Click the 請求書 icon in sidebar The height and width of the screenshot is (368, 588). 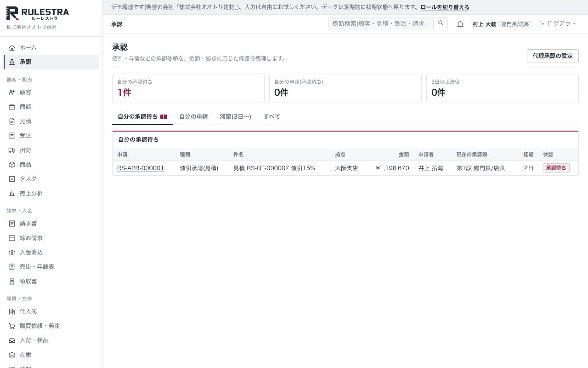12,224
